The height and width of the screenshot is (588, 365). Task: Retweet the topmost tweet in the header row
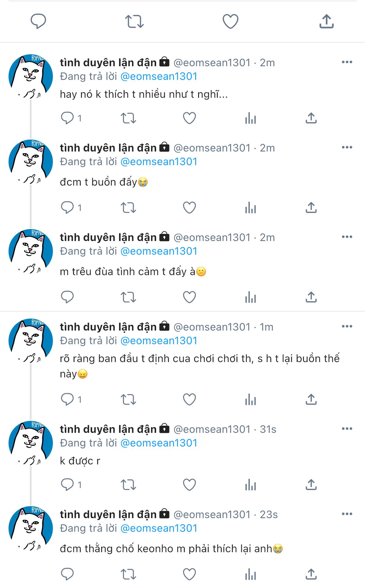134,21
